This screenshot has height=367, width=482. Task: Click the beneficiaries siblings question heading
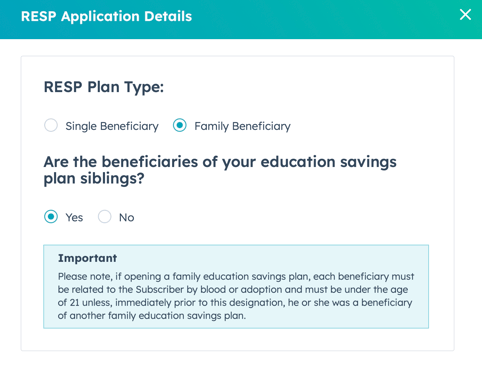tap(220, 170)
